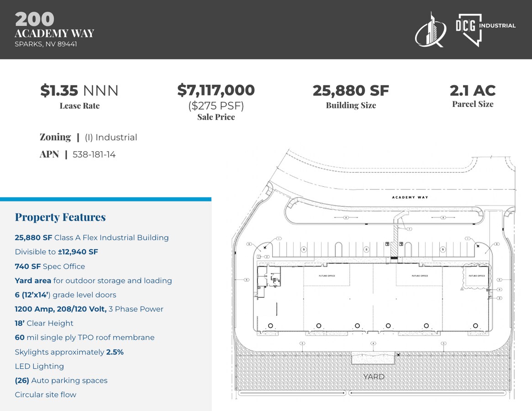Viewport: 532px width, 411px height.
Task: Click the DCG Industrial logo
Action: (x=485, y=30)
